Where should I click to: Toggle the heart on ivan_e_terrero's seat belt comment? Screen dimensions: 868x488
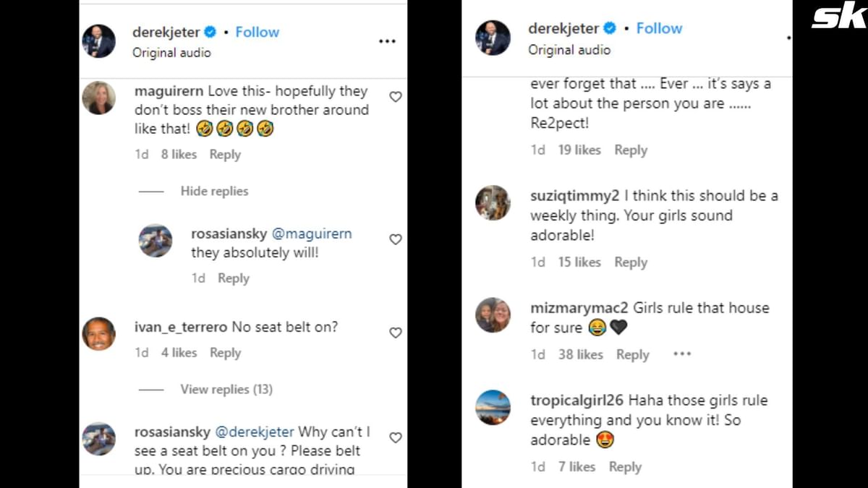[x=395, y=333]
